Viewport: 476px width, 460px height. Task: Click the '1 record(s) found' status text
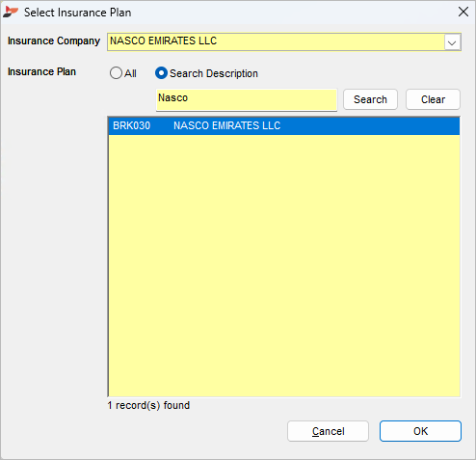pyautogui.click(x=148, y=405)
